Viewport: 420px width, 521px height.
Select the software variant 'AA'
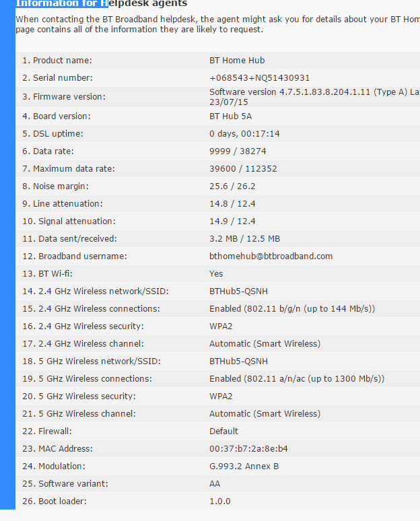pos(215,484)
